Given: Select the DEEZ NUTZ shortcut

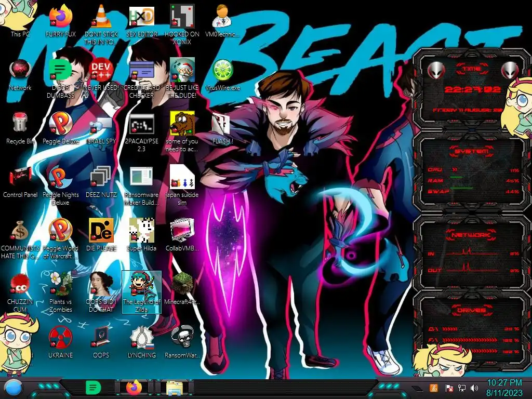Looking at the screenshot, I should click(x=101, y=182).
